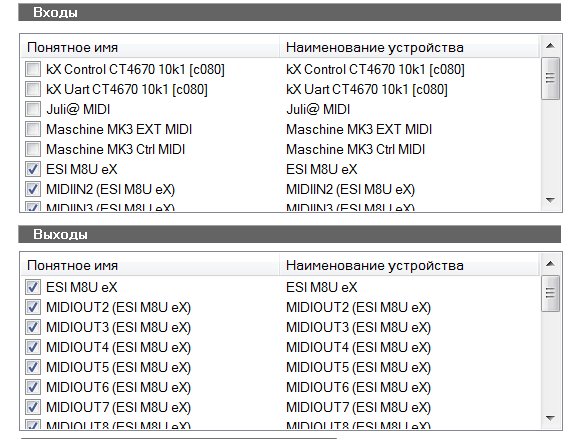Disable MIDIOUT2 (ESI M8U eX) output

pos(33,307)
